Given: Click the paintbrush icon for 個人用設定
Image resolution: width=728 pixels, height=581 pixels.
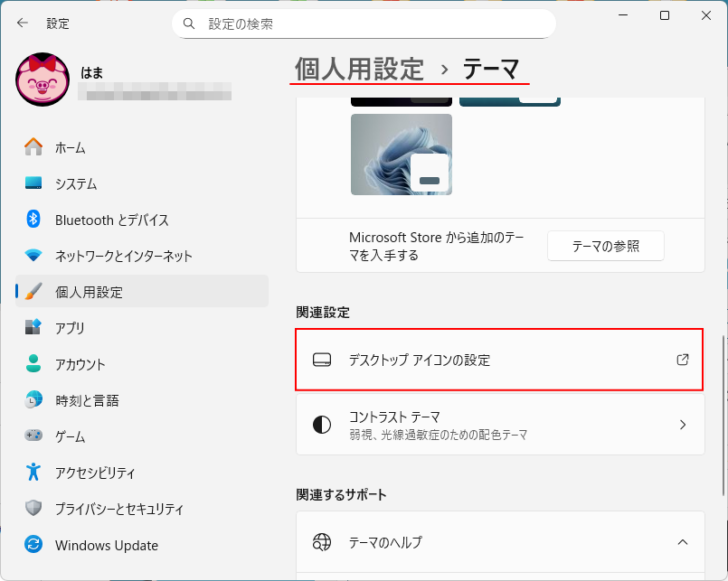Looking at the screenshot, I should click(33, 291).
